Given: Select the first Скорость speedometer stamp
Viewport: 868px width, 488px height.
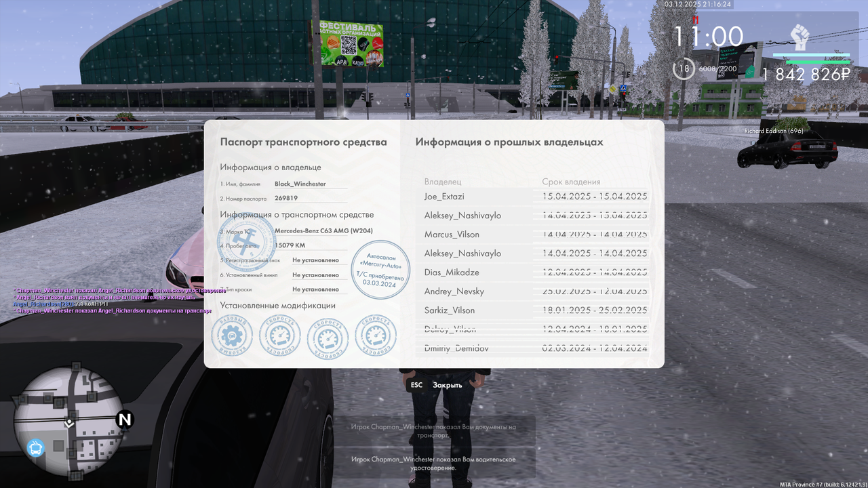Looking at the screenshot, I should coord(279,335).
